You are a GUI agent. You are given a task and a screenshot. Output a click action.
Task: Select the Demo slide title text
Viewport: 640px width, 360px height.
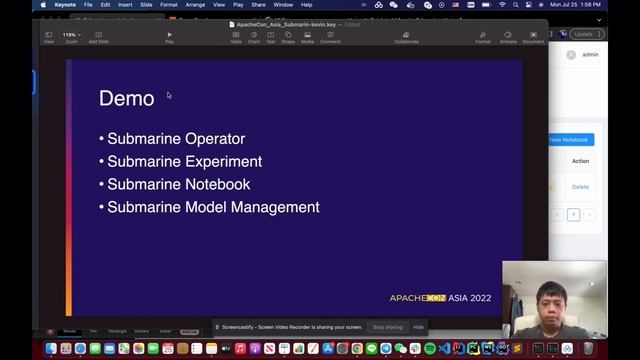(127, 98)
